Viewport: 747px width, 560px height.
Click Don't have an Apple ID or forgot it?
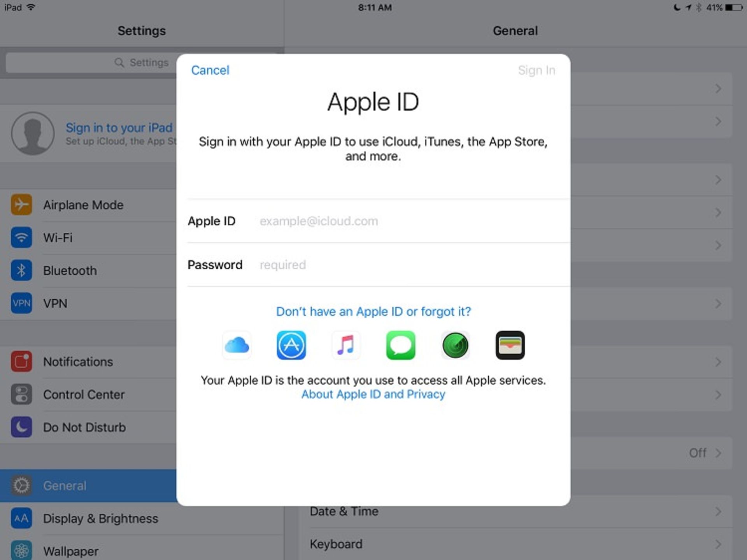click(373, 311)
